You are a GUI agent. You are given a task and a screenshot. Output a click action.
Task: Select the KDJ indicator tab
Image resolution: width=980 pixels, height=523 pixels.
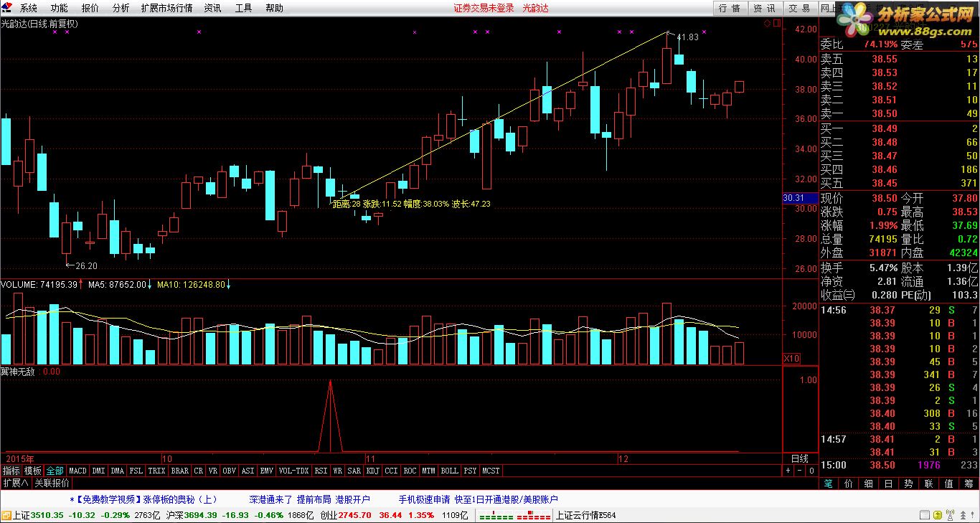click(x=373, y=471)
